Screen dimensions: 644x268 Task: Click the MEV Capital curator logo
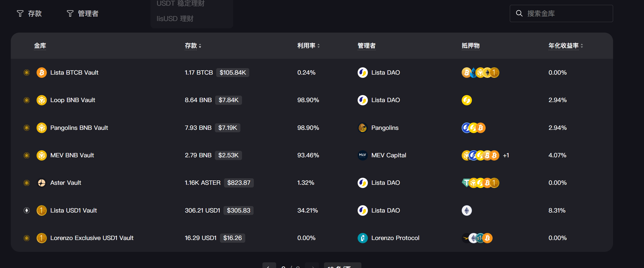click(363, 155)
